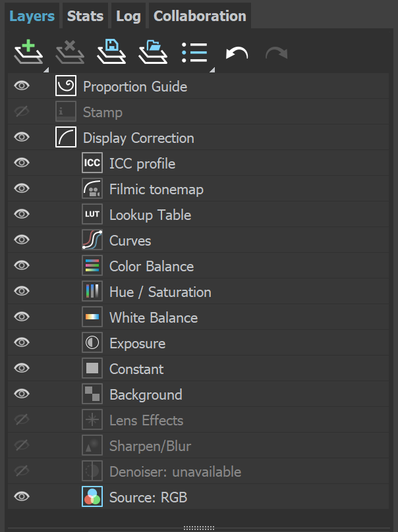The image size is (398, 532).
Task: Disable the Filmic tonemap layer eye
Action: (22, 188)
